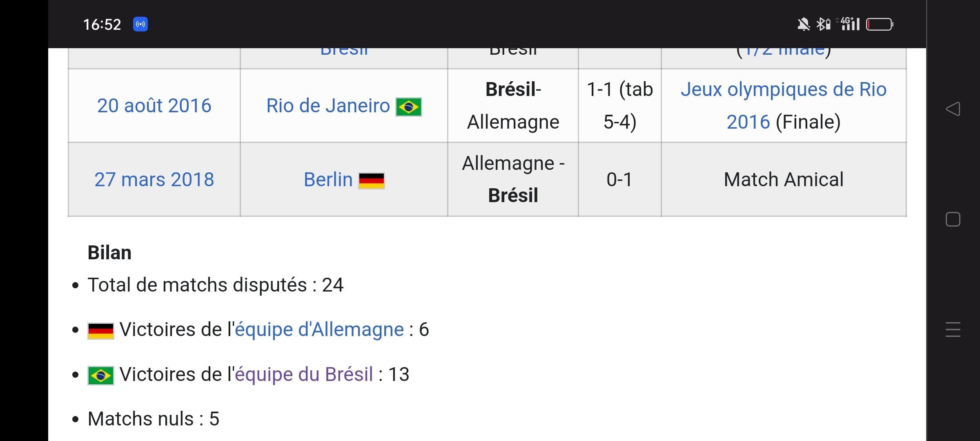Follow the Berlin city link

328,180
